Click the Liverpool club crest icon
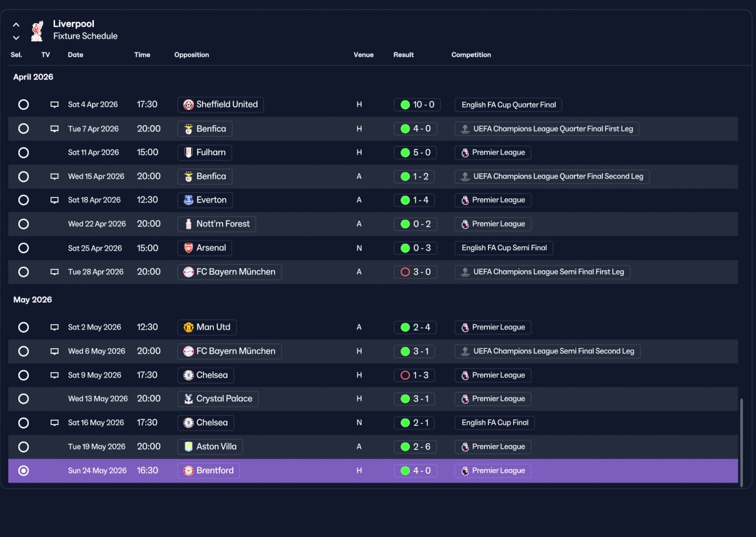Screen dimensions: 756x537 [37, 31]
